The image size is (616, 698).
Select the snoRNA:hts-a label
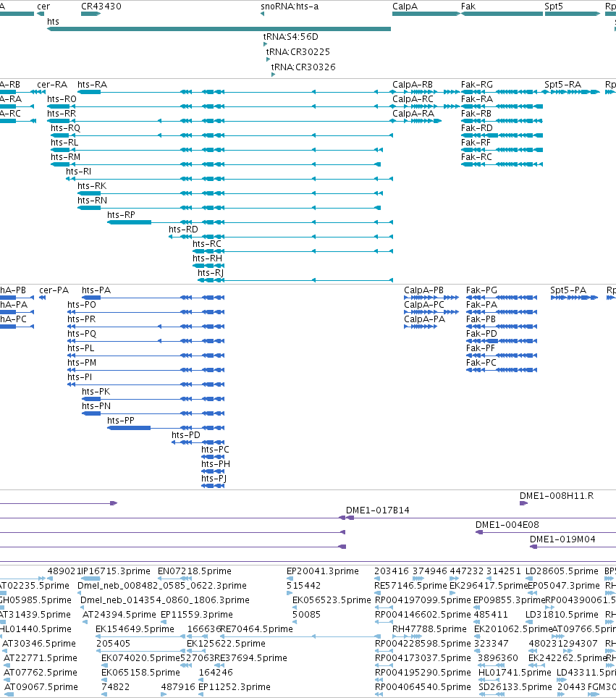290,7
